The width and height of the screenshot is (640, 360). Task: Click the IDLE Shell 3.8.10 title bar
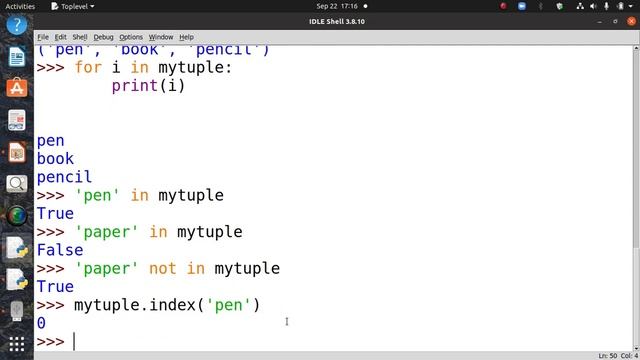[x=337, y=21]
